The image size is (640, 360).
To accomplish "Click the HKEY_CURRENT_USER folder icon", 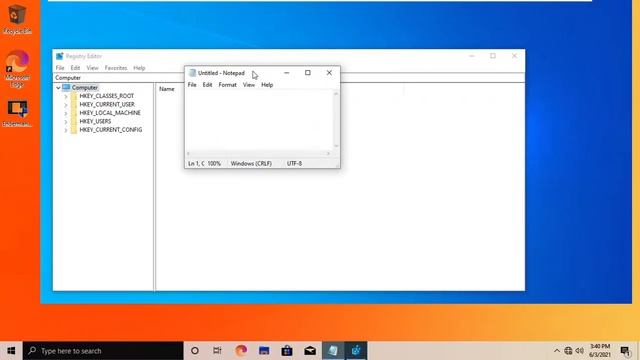I will pos(74,104).
